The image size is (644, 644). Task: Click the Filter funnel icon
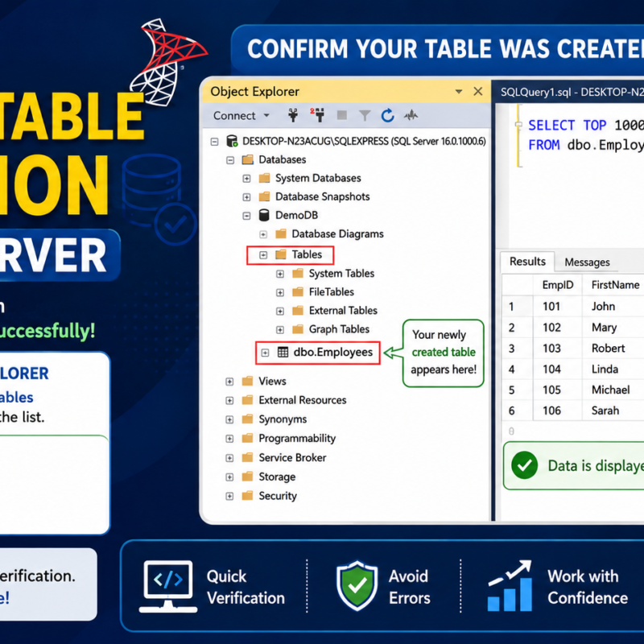click(x=365, y=116)
